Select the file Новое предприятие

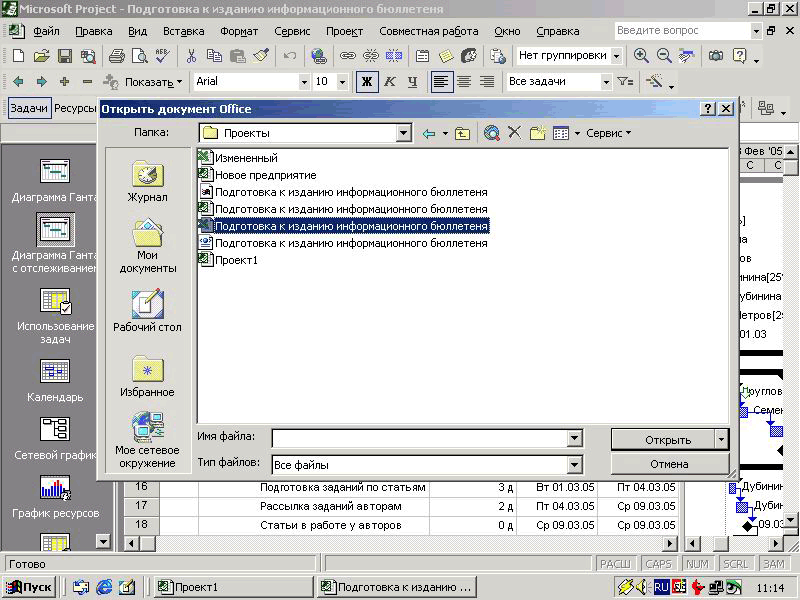click(265, 175)
